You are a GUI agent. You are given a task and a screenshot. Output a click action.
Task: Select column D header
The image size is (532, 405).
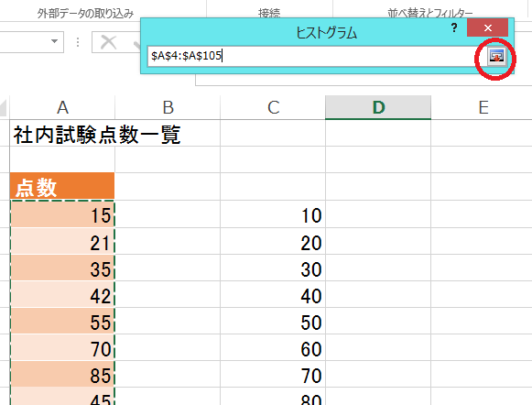point(378,107)
